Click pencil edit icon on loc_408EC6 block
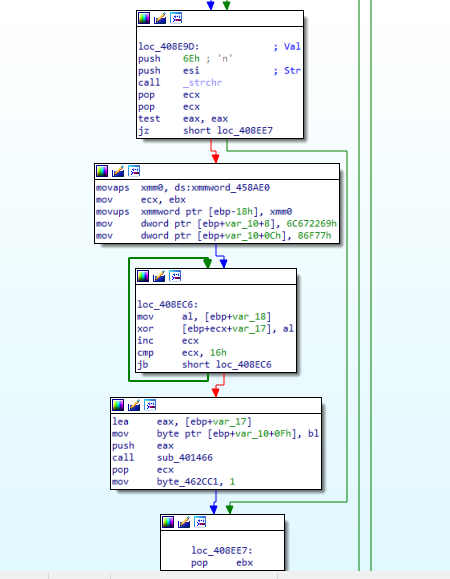This screenshot has width=450, height=579. point(159,276)
